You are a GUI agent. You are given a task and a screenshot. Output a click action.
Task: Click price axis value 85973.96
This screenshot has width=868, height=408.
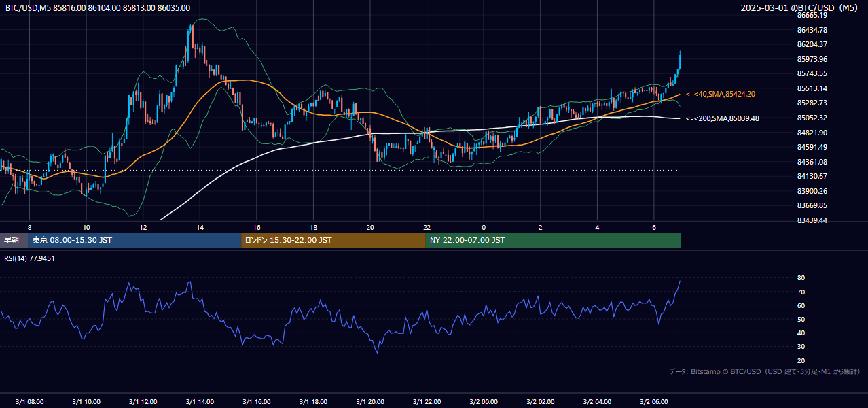click(x=812, y=59)
